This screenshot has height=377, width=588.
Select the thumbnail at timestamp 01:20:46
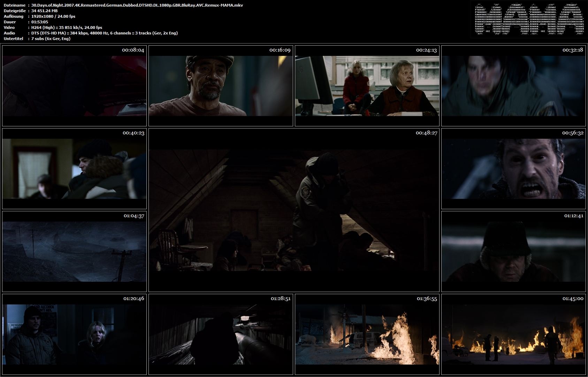click(x=74, y=334)
